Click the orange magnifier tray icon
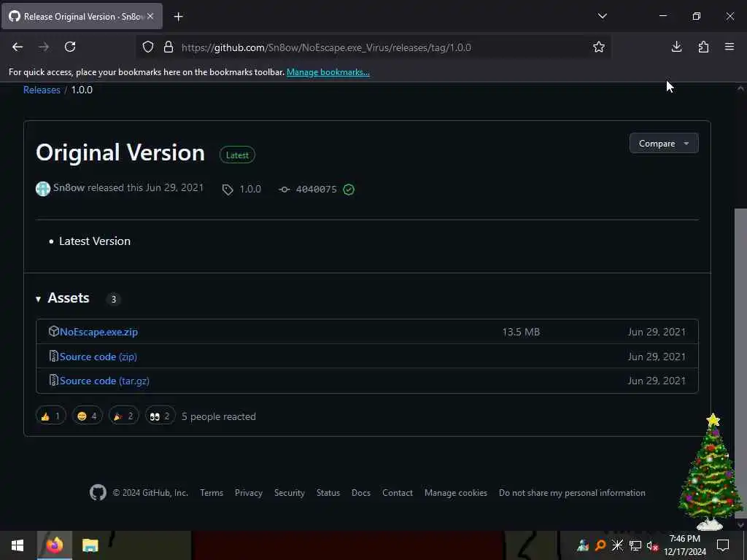The width and height of the screenshot is (747, 560). point(600,545)
